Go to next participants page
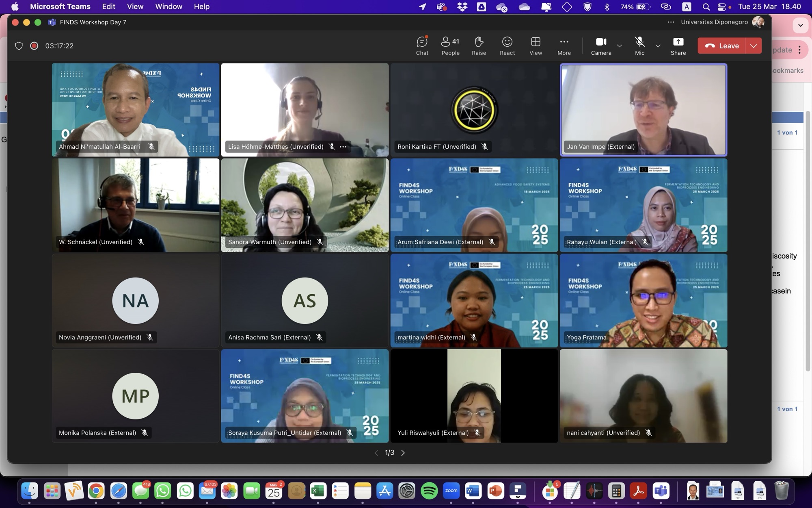This screenshot has width=812, height=508. pos(403,453)
